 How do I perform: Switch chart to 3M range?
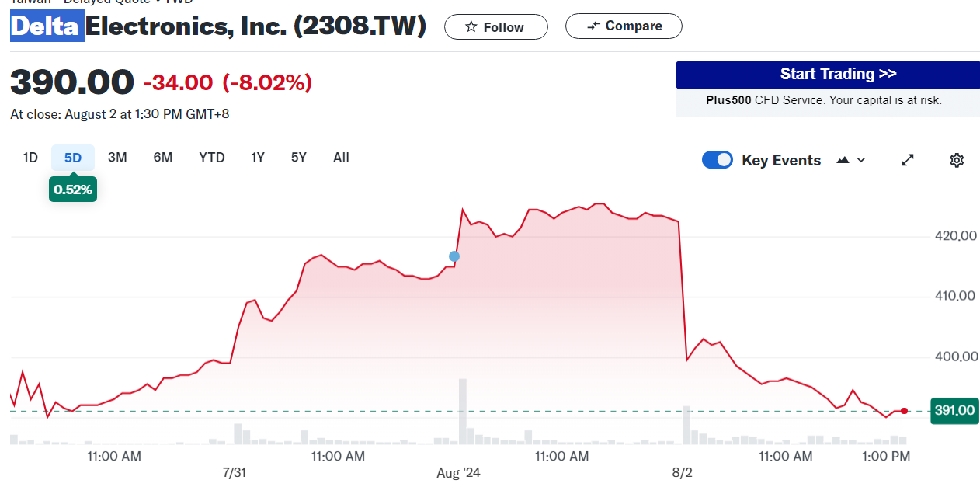(x=117, y=158)
